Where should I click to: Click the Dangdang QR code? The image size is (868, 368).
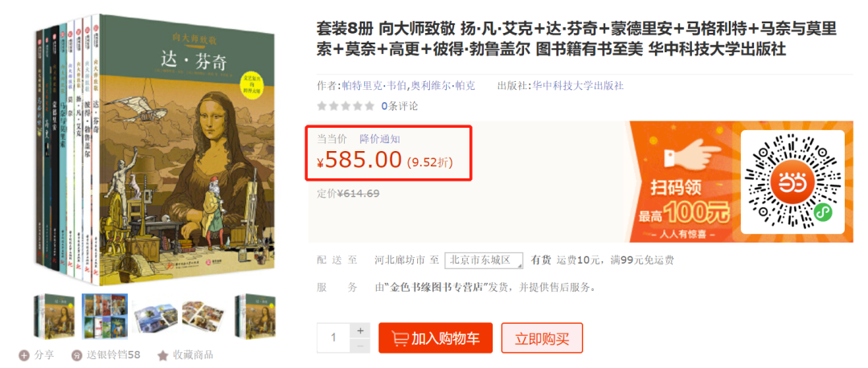pos(792,182)
